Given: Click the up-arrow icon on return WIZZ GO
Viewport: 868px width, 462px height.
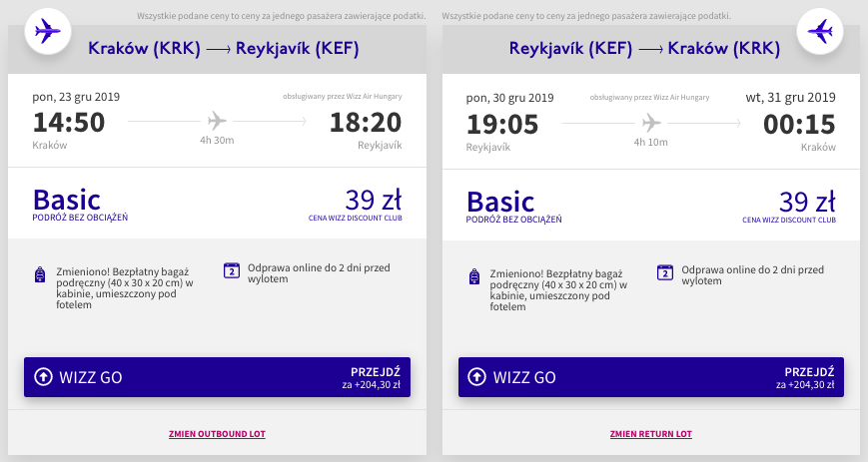Looking at the screenshot, I should coord(476,377).
